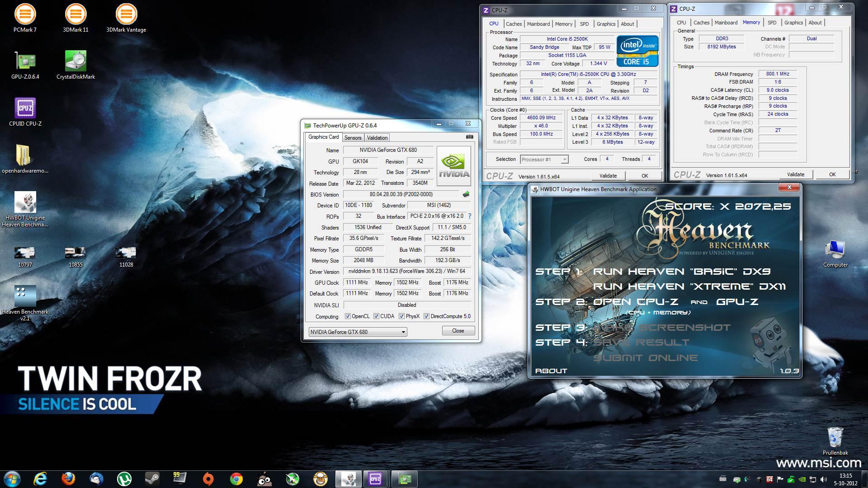Click the Close button in GPU-Z

[x=458, y=331]
